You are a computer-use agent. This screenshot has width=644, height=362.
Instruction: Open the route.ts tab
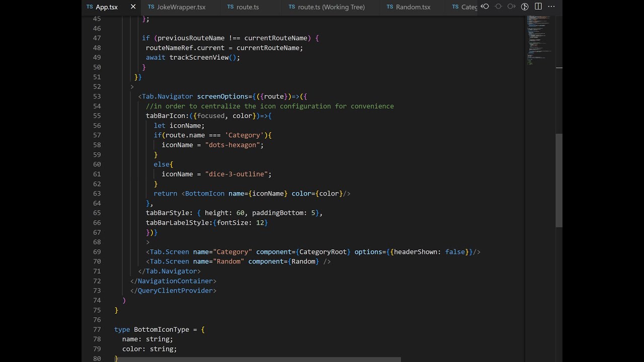point(247,7)
